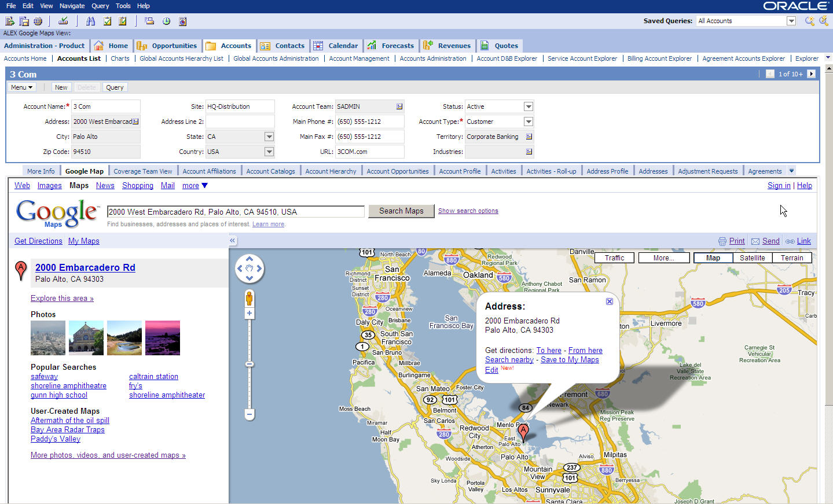Open Show search options link

468,211
